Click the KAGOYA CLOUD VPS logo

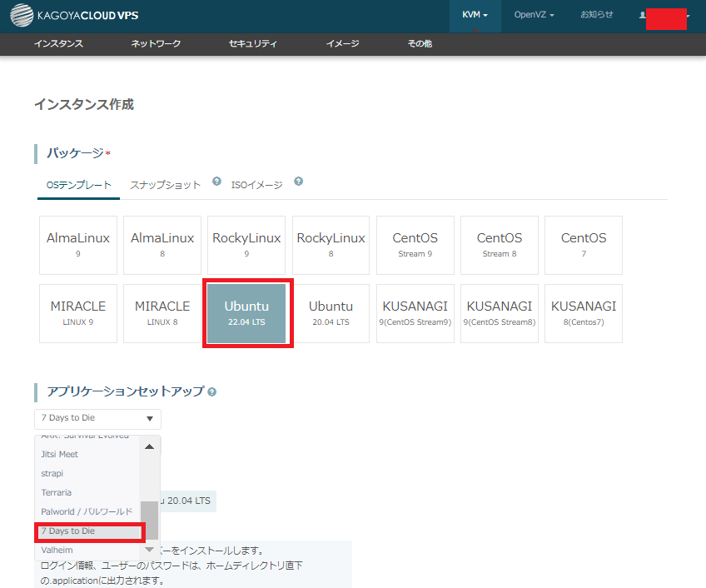coord(77,14)
